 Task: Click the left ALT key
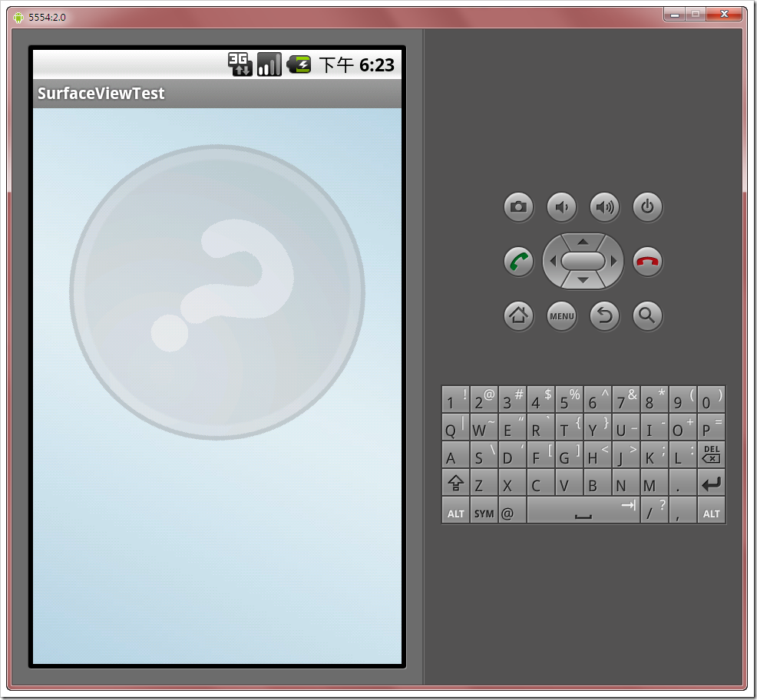click(x=455, y=510)
